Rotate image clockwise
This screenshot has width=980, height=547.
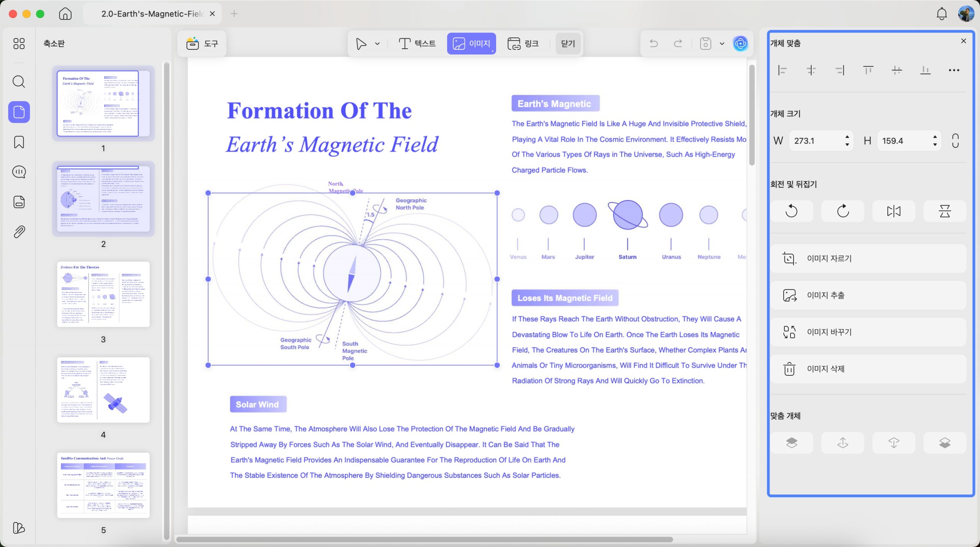coord(843,211)
